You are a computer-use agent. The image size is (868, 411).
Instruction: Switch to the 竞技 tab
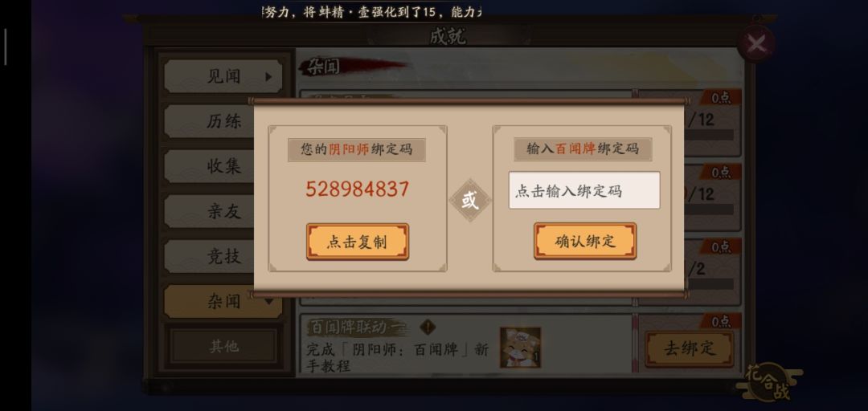tap(223, 255)
